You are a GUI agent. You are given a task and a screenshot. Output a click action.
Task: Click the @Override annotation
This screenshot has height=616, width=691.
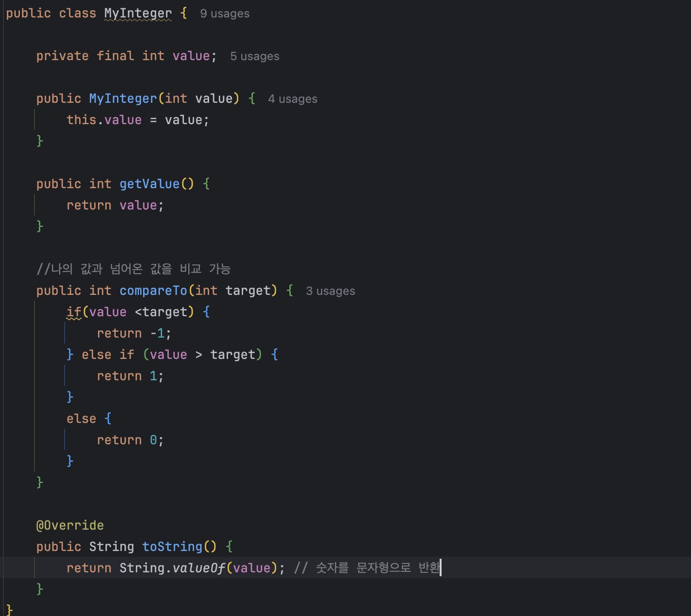tap(70, 525)
